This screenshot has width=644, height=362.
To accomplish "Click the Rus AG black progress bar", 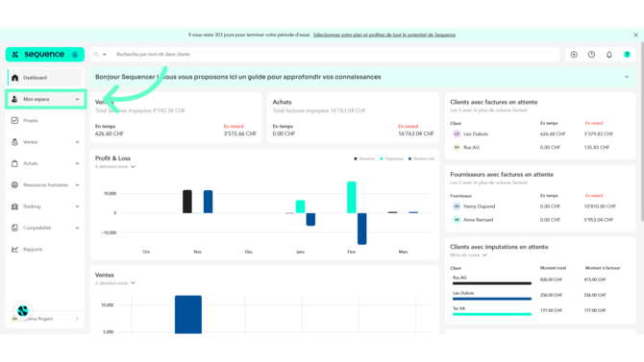I will (x=492, y=283).
